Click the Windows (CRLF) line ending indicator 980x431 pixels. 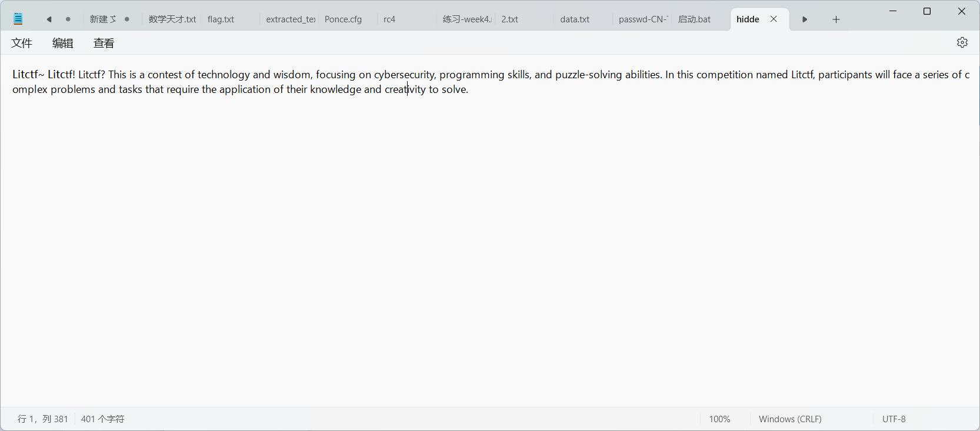coord(790,419)
